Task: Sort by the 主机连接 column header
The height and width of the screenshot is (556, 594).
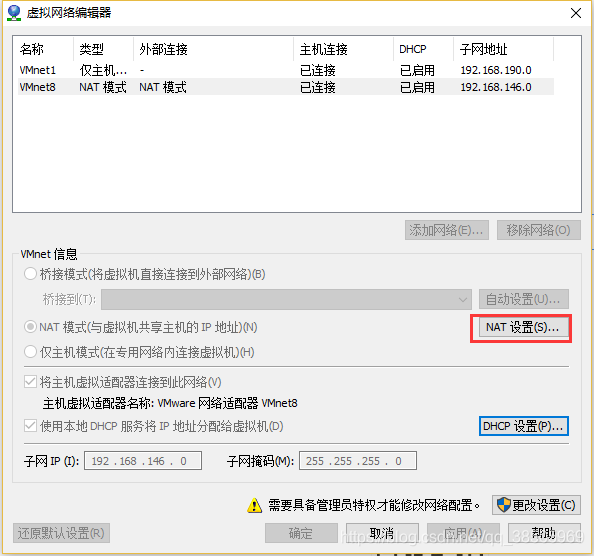Action: [x=344, y=49]
